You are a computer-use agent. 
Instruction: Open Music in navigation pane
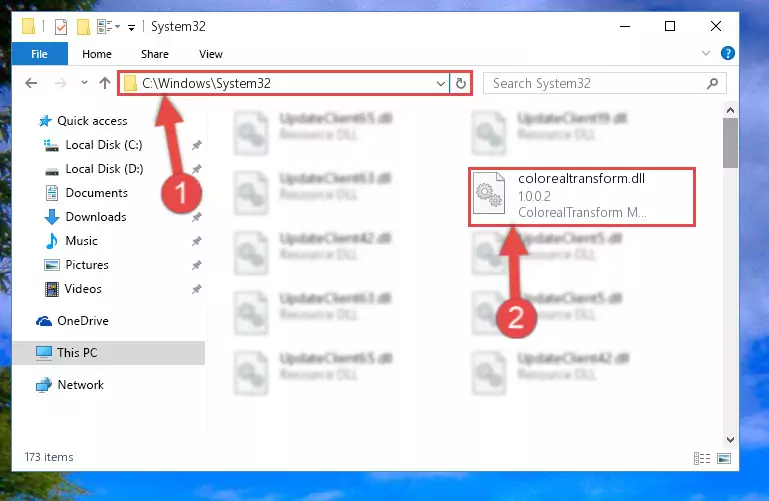pos(81,241)
